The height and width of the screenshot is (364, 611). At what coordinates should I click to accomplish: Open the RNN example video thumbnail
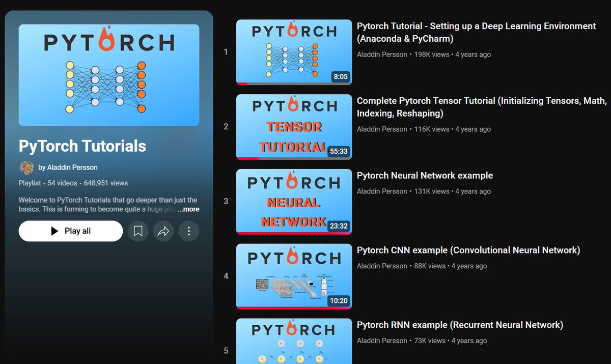[x=294, y=341]
